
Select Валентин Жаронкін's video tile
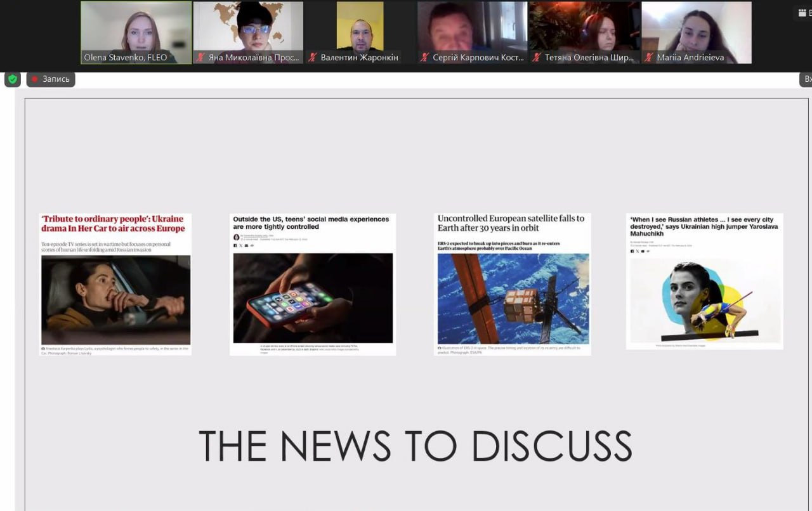(x=360, y=32)
